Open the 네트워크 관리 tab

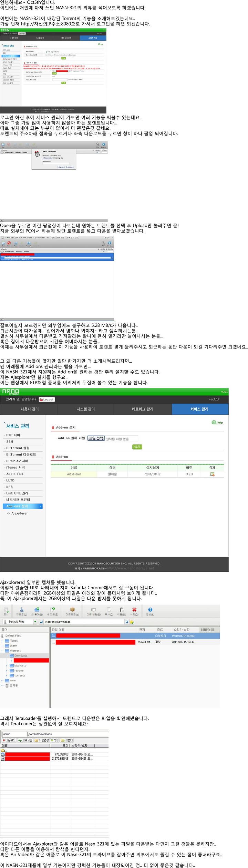point(143,409)
